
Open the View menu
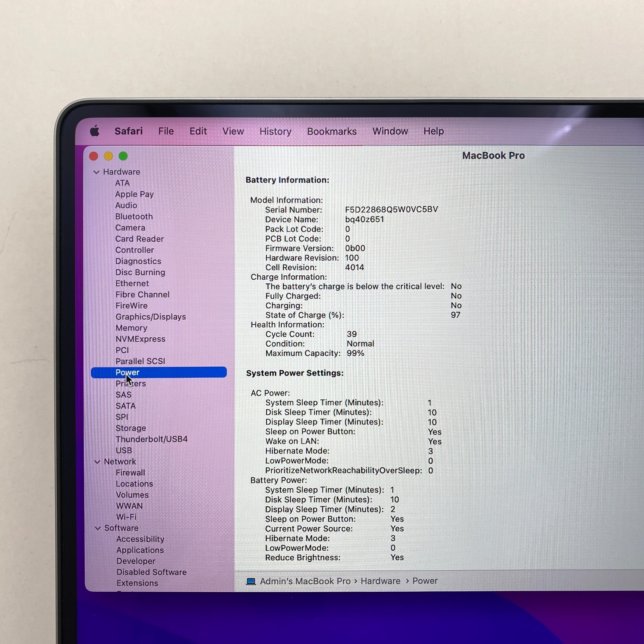[x=233, y=131]
